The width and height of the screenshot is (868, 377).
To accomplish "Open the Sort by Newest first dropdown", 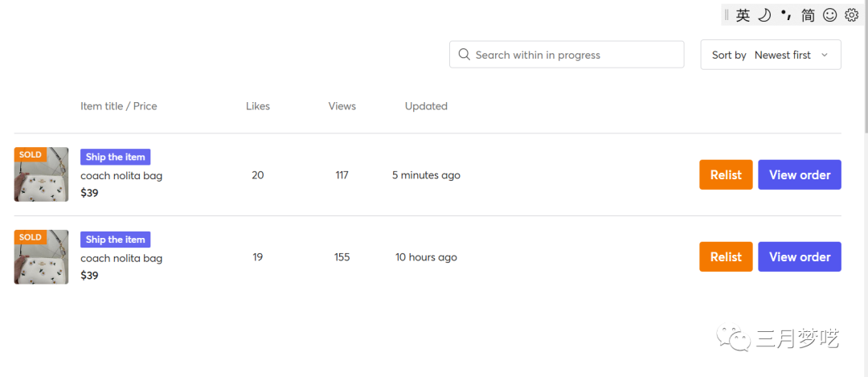I will pyautogui.click(x=770, y=55).
